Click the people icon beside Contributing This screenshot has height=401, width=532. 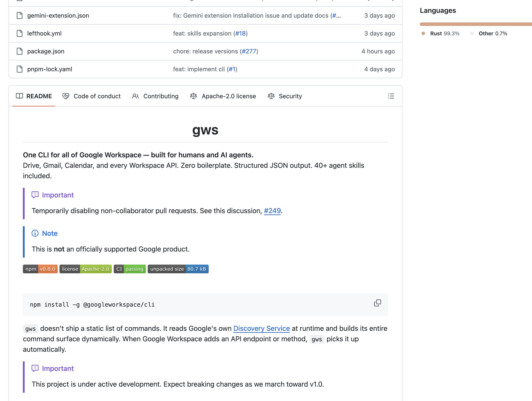(x=136, y=96)
